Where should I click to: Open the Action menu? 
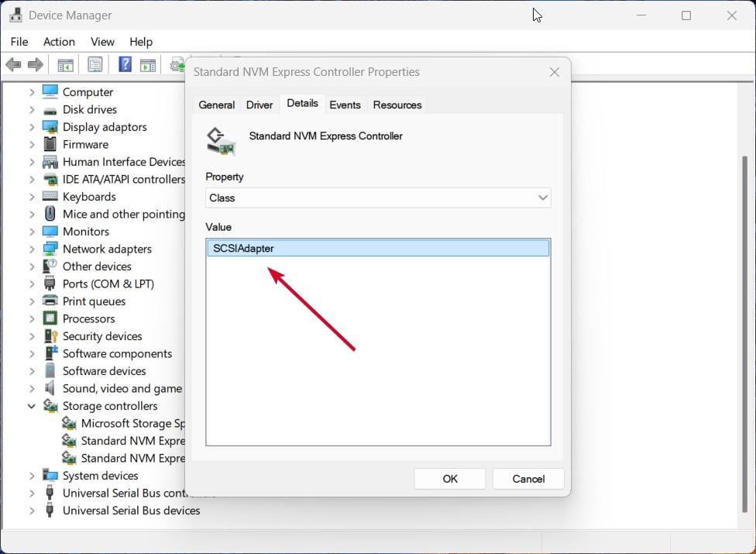click(x=59, y=42)
